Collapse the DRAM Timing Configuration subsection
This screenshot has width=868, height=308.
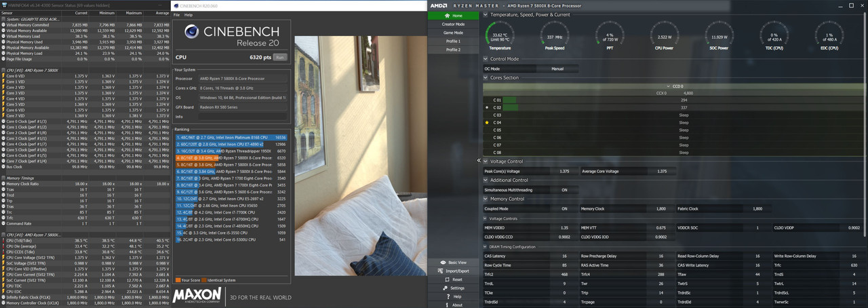pyautogui.click(x=486, y=246)
